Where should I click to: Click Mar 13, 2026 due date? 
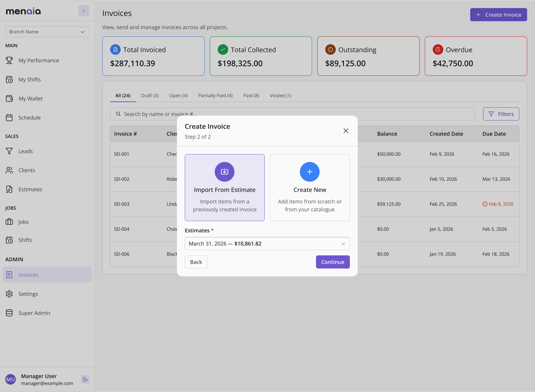tap(496, 179)
